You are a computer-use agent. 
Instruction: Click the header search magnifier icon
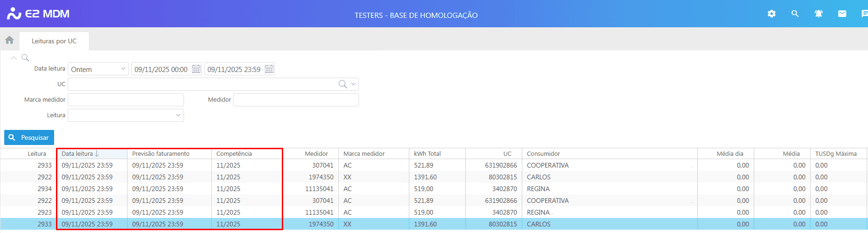tap(795, 14)
